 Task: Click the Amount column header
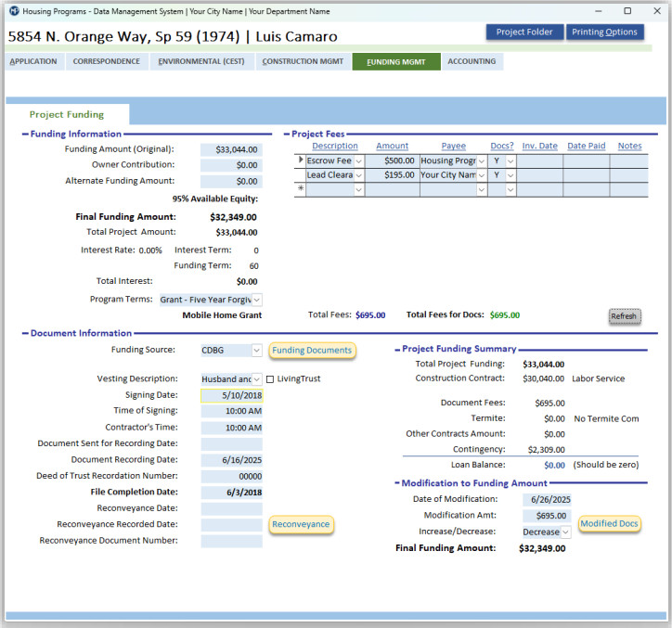click(x=392, y=146)
